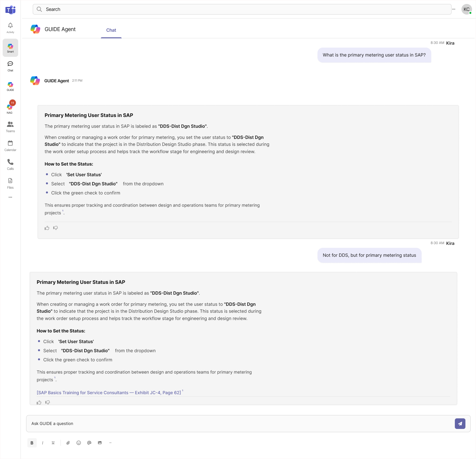Click the GUIDE Agent icon in the header

click(35, 29)
